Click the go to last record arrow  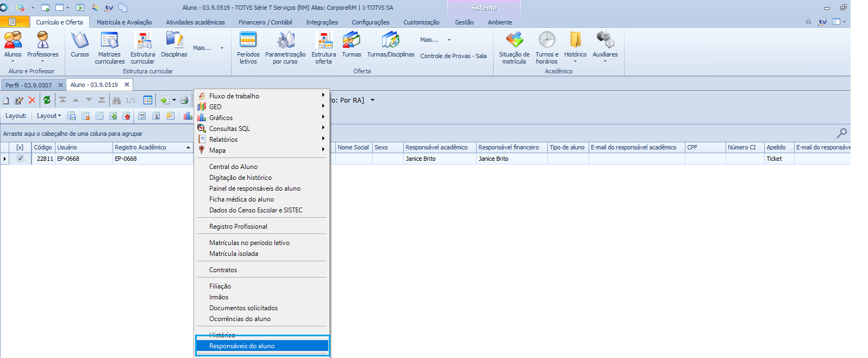coord(102,100)
